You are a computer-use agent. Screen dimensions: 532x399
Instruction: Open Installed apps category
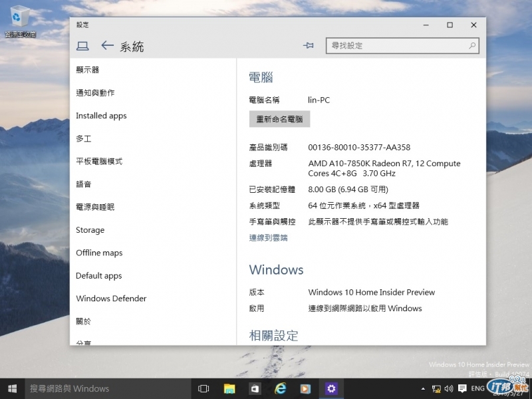101,116
